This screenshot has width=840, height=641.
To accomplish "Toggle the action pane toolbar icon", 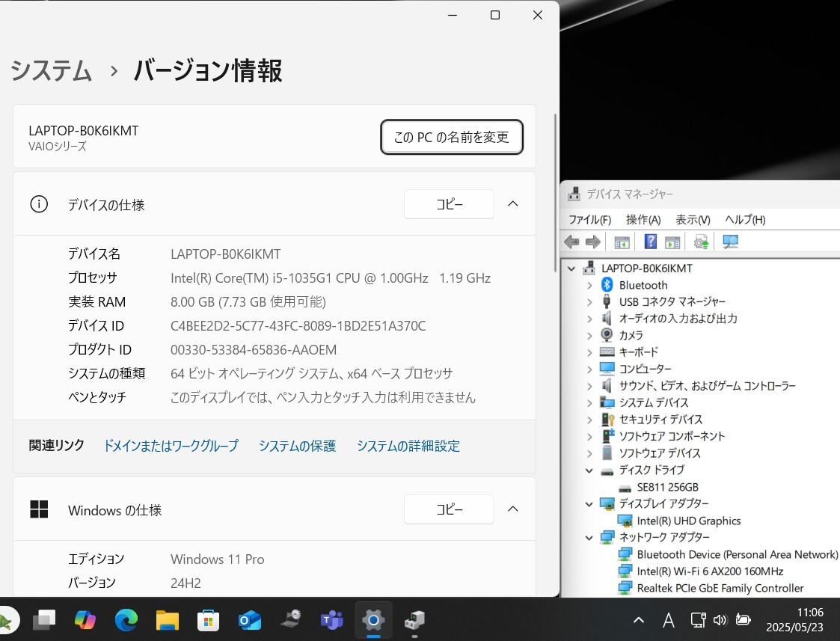I will (x=672, y=242).
